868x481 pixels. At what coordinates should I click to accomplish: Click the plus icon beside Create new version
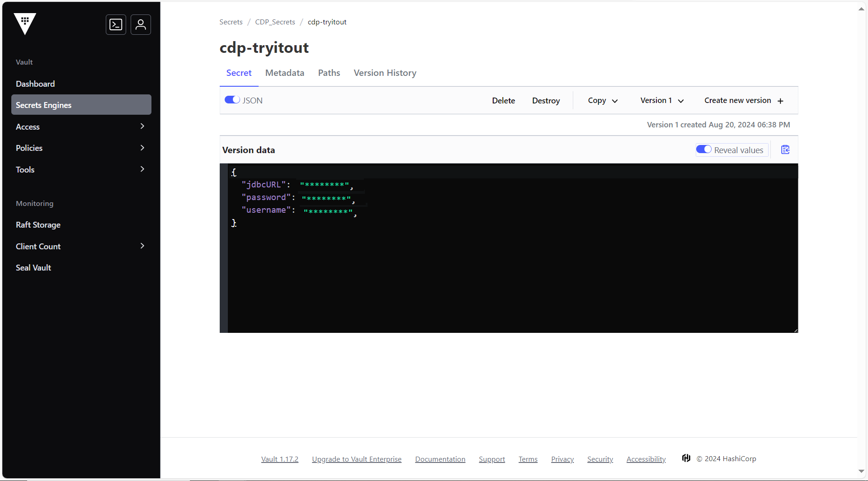coord(780,101)
